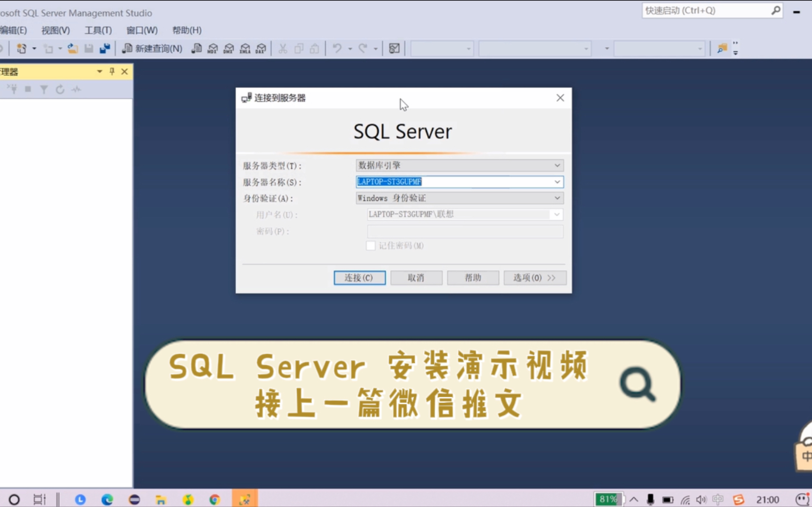
Task: Show hidden tray icons arrow
Action: coord(634,499)
